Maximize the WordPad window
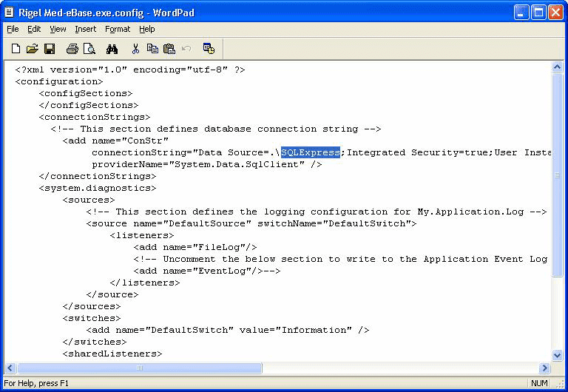Image resolution: width=568 pixels, height=392 pixels. click(x=538, y=12)
